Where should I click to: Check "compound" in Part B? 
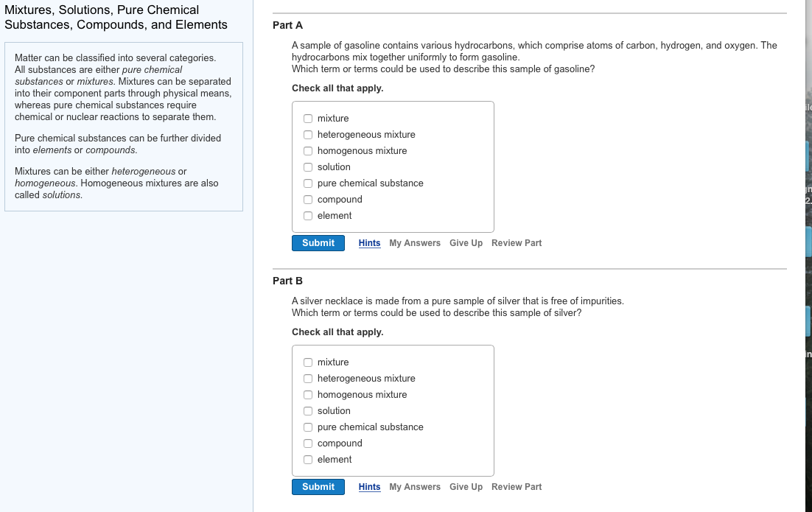point(307,443)
